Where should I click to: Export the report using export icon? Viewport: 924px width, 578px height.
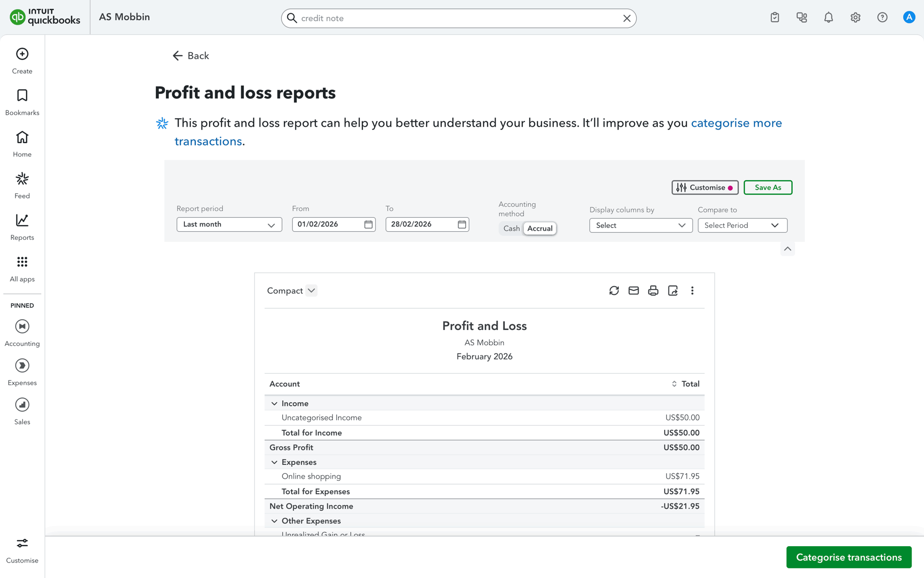673,290
